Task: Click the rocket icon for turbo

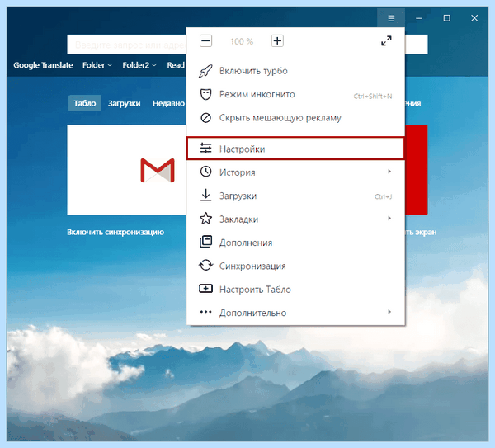Action: (205, 71)
